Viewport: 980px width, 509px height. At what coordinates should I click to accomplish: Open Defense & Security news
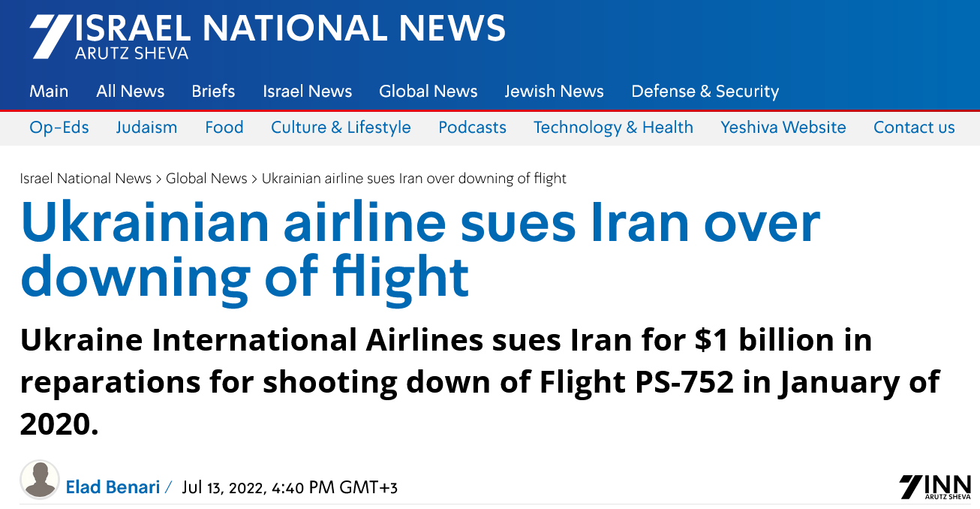pos(705,91)
